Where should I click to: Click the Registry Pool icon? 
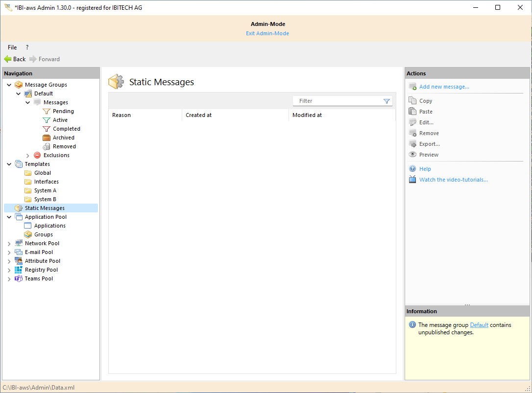pyautogui.click(x=19, y=270)
